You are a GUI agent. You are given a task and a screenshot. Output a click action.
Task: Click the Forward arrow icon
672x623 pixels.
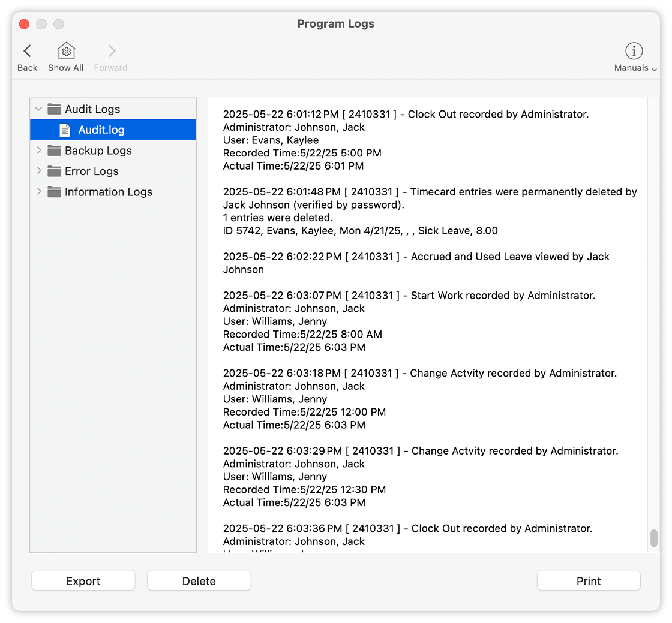tap(112, 51)
